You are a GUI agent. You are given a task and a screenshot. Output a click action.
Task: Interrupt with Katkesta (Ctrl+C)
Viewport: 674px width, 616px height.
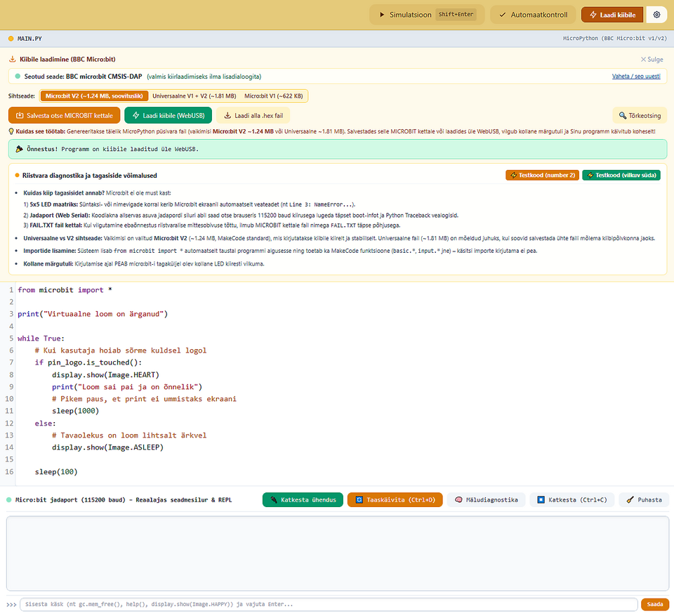click(572, 500)
